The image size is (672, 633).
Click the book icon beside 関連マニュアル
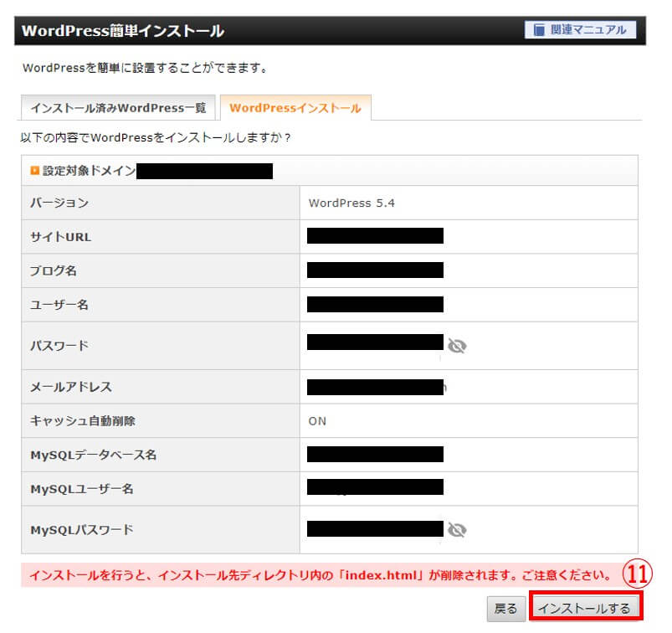(539, 30)
